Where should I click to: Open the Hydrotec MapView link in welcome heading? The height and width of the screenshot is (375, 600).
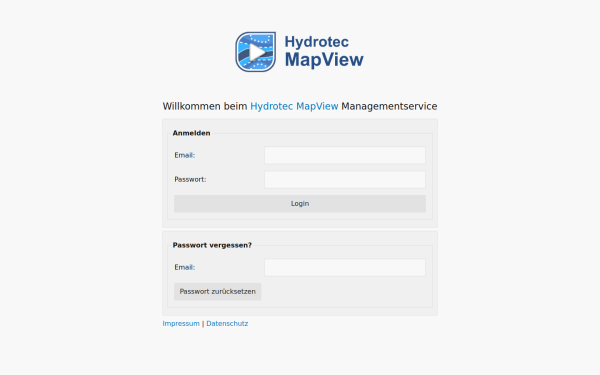click(x=294, y=106)
